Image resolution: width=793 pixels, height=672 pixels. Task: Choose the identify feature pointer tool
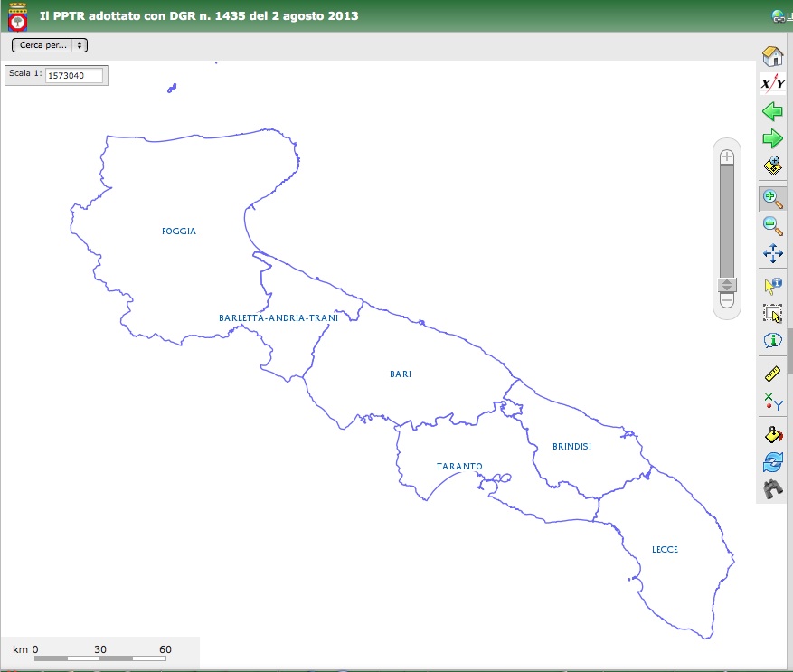tap(772, 286)
